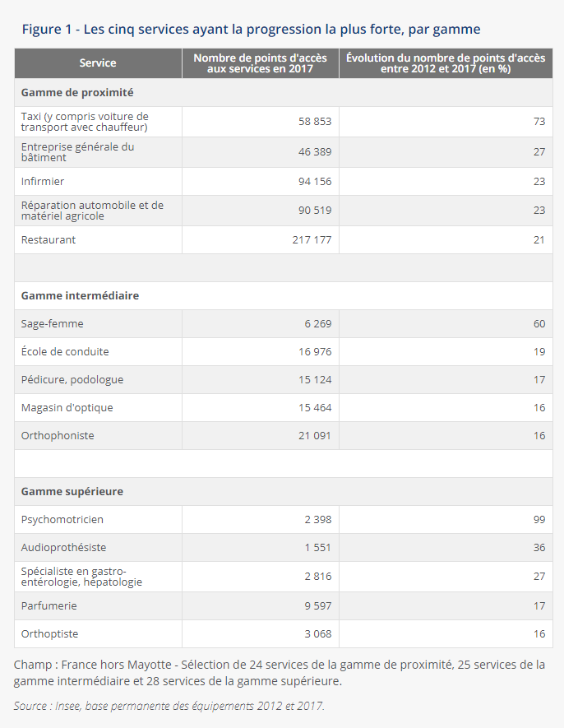This screenshot has height=728, width=564.
Task: Click the 90 519 cell for Réparation automobile
Action: click(314, 211)
